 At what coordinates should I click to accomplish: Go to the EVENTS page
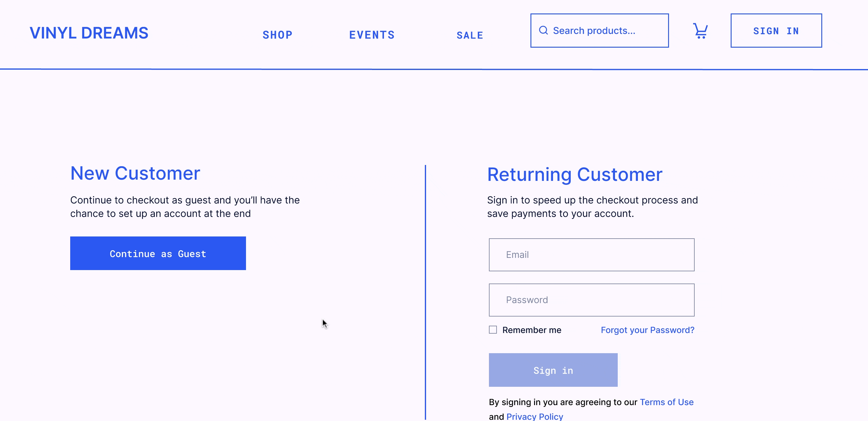(x=372, y=35)
